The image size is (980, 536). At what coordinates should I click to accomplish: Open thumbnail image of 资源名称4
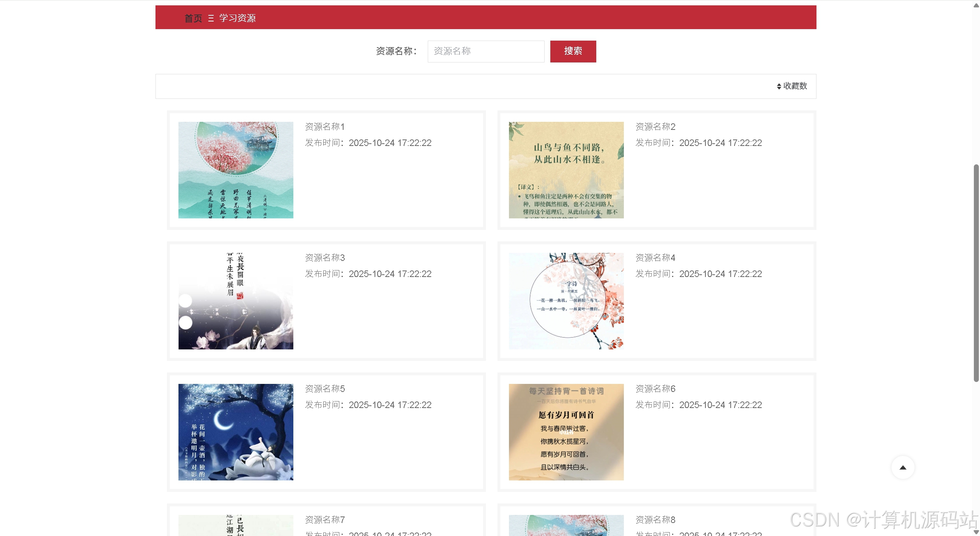pos(566,301)
